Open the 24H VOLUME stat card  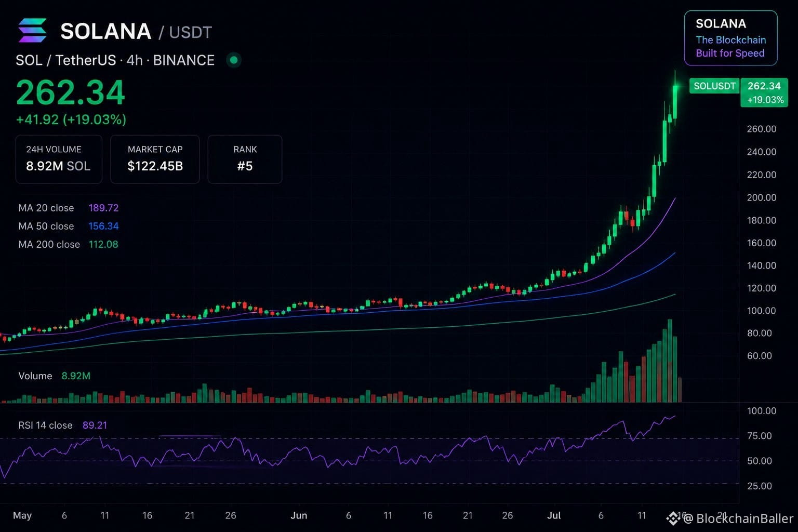click(x=59, y=159)
